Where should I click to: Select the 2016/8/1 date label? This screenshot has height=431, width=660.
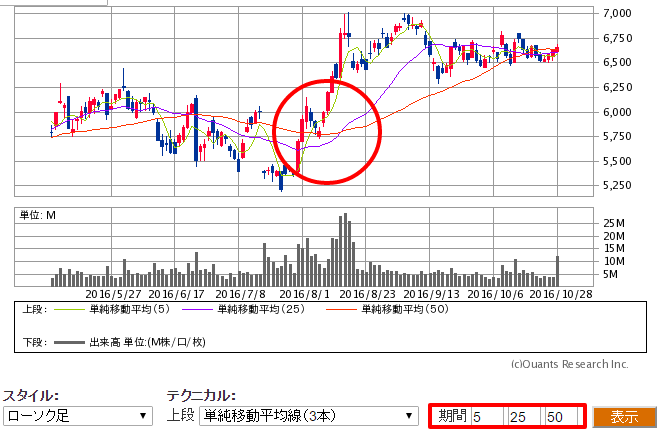click(x=304, y=294)
